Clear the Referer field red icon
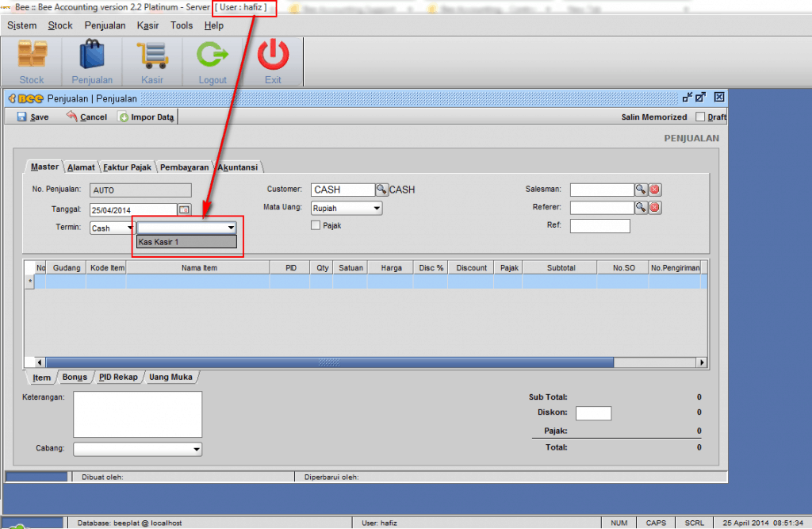Viewport: 812px width, 529px height. coord(654,207)
